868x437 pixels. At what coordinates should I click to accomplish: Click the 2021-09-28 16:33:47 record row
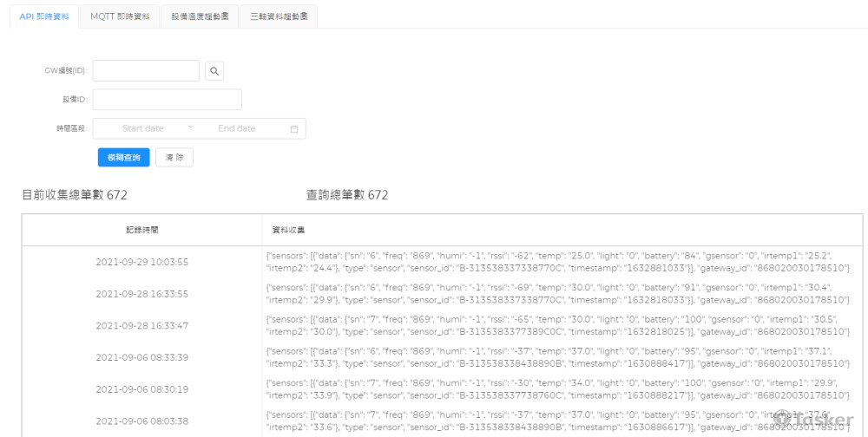(x=141, y=326)
